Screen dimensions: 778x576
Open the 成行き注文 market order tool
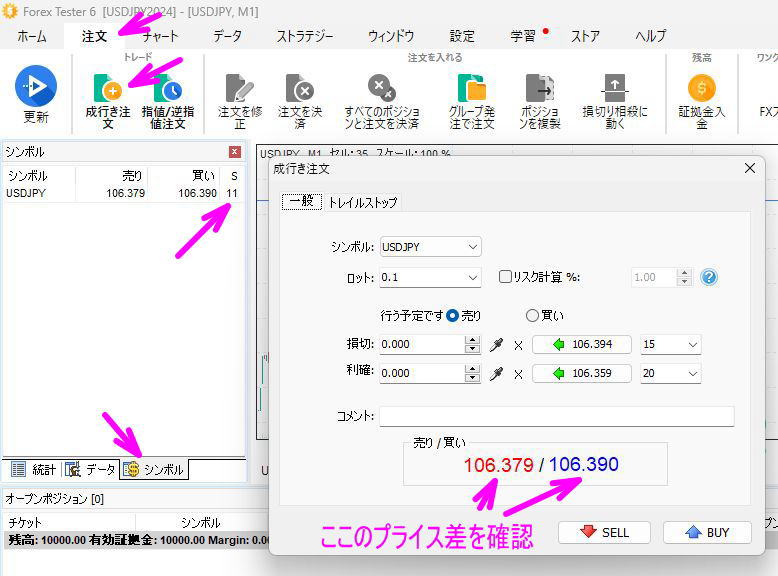click(108, 102)
